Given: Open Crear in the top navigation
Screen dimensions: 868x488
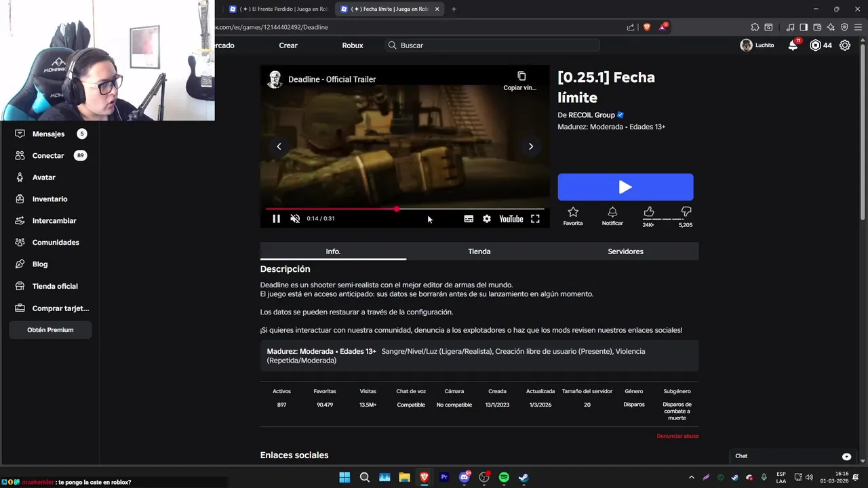Looking at the screenshot, I should click(288, 45).
